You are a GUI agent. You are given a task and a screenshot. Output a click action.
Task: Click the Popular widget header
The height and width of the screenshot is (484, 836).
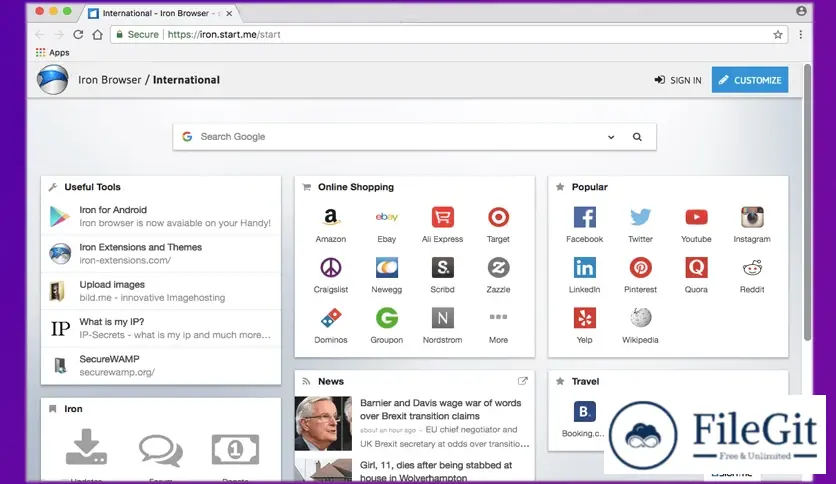(589, 187)
